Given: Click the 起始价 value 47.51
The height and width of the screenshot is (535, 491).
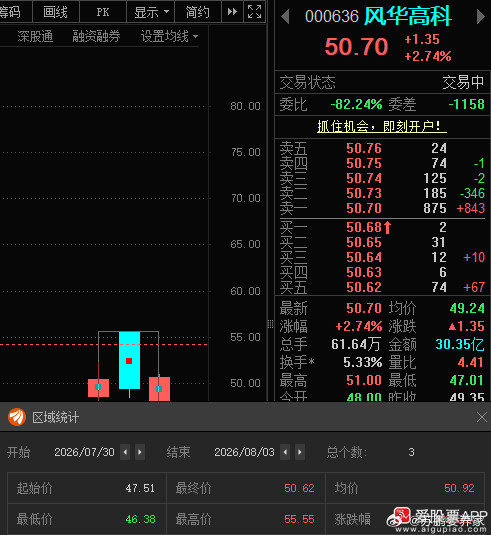Looking at the screenshot, I should tap(140, 488).
